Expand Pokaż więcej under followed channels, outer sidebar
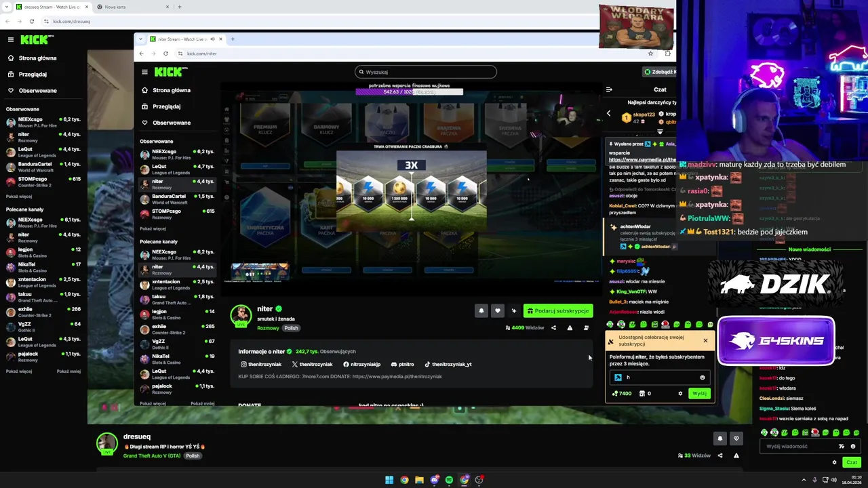Viewport: 868px width, 488px height. pyautogui.click(x=19, y=197)
